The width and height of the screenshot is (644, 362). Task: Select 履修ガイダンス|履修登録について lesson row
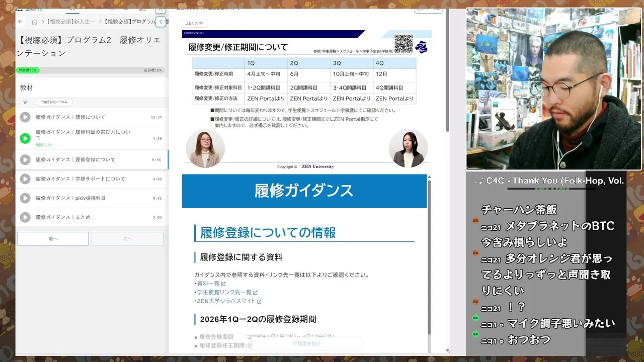92,160
